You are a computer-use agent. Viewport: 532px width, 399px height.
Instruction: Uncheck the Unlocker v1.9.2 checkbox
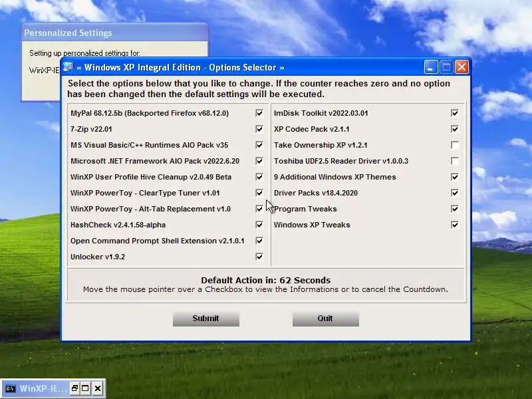pyautogui.click(x=259, y=257)
